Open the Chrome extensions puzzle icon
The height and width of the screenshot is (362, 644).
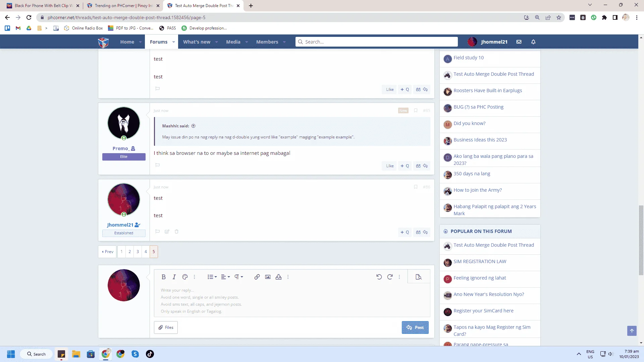[x=604, y=17]
